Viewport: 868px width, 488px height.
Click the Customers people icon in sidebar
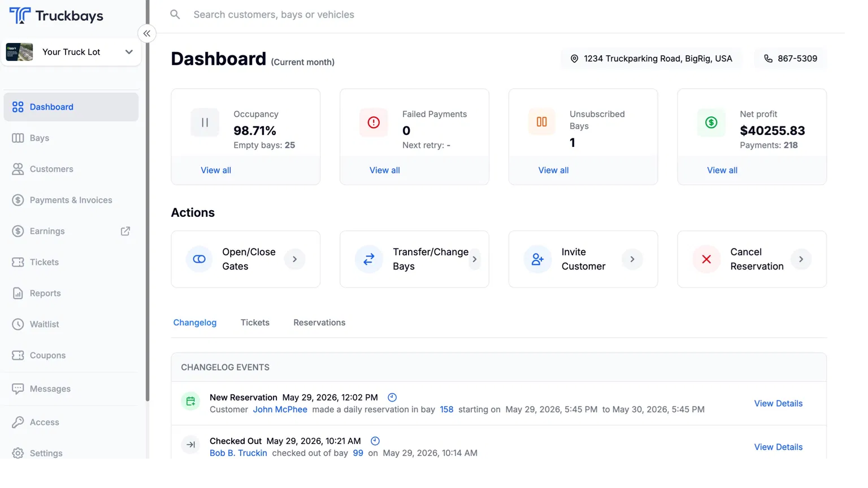point(18,169)
